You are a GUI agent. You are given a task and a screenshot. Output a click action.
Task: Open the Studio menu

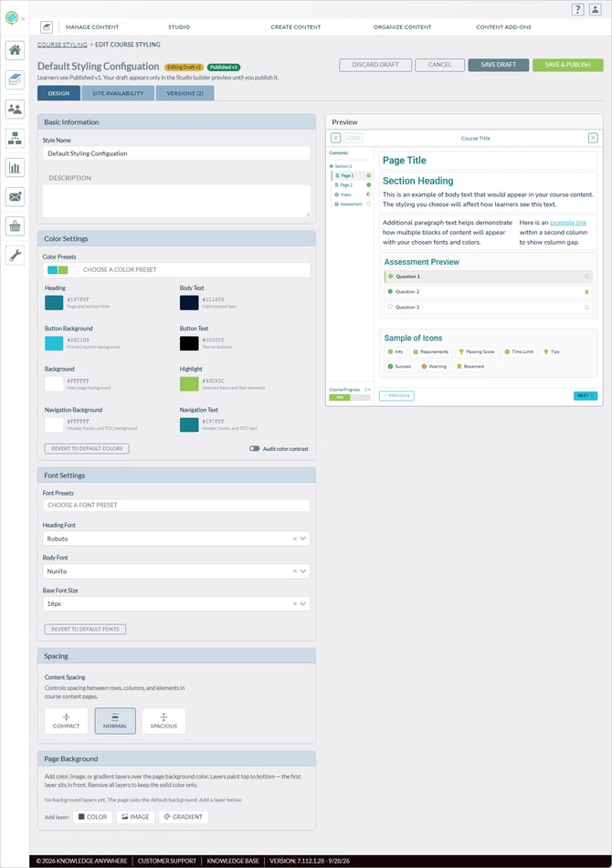[179, 26]
